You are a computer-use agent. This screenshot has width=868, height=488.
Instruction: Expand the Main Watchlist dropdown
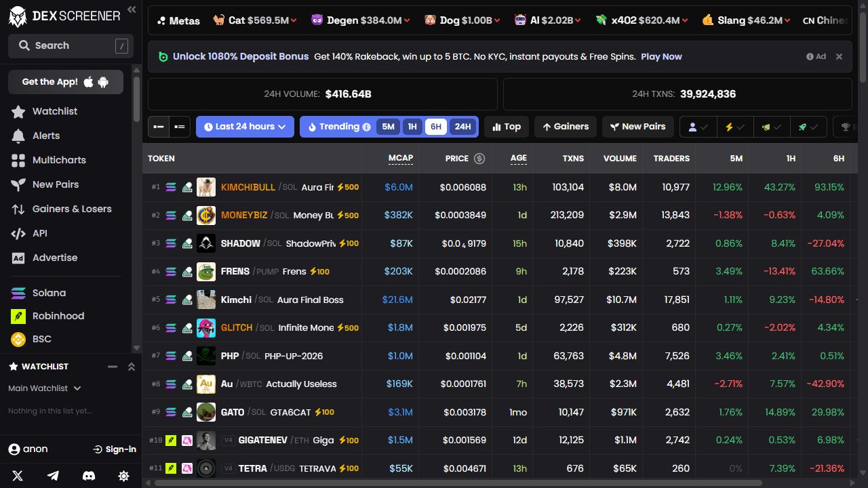(45, 388)
